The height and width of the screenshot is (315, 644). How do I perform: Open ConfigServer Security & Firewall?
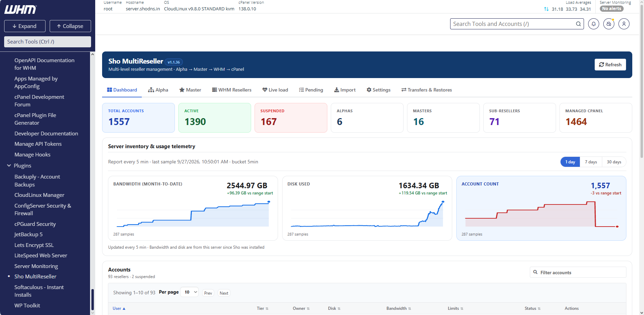tap(43, 209)
